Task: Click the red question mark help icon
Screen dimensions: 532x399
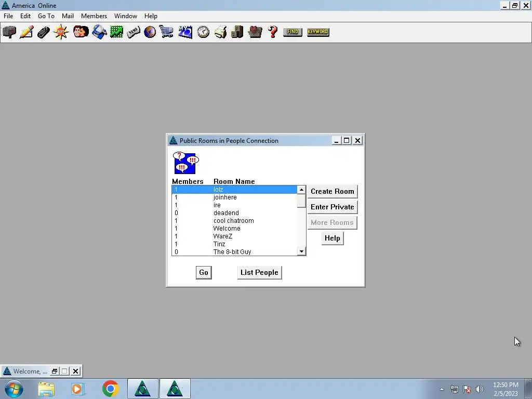Action: pyautogui.click(x=272, y=32)
